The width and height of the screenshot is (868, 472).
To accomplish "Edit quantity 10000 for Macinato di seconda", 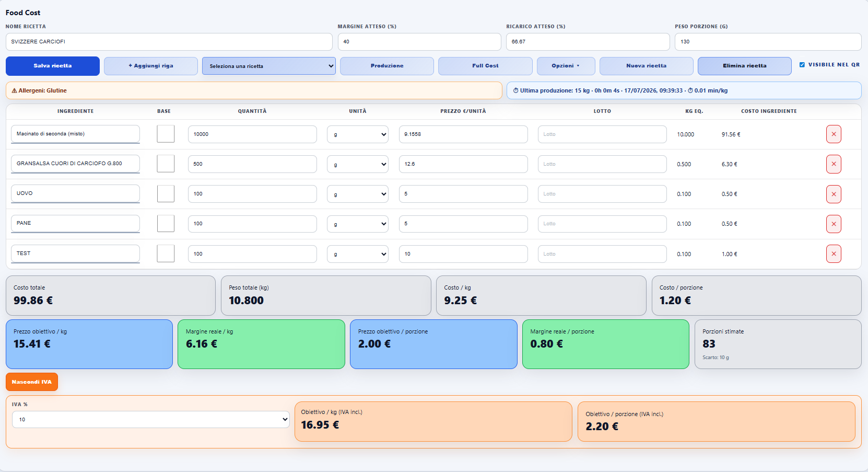I will 252,134.
